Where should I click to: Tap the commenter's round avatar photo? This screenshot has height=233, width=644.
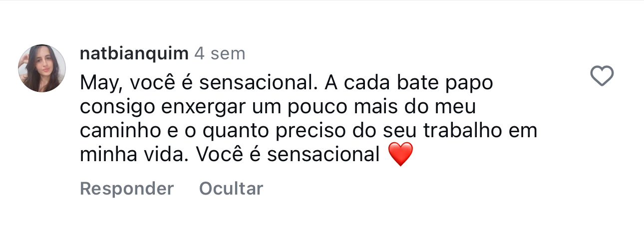point(42,68)
